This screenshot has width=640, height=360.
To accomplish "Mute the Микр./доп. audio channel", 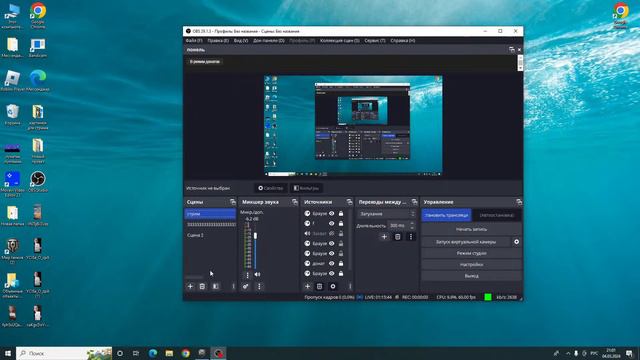I will 257,275.
